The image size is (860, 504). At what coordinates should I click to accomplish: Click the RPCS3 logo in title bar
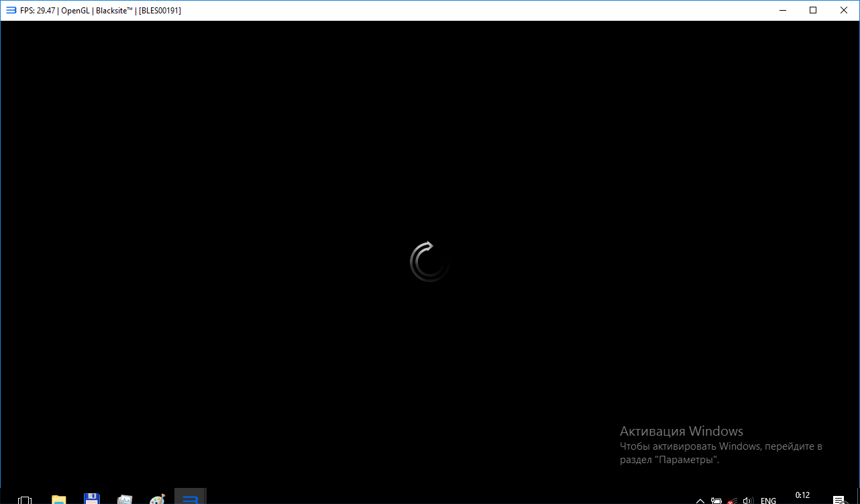(x=11, y=10)
